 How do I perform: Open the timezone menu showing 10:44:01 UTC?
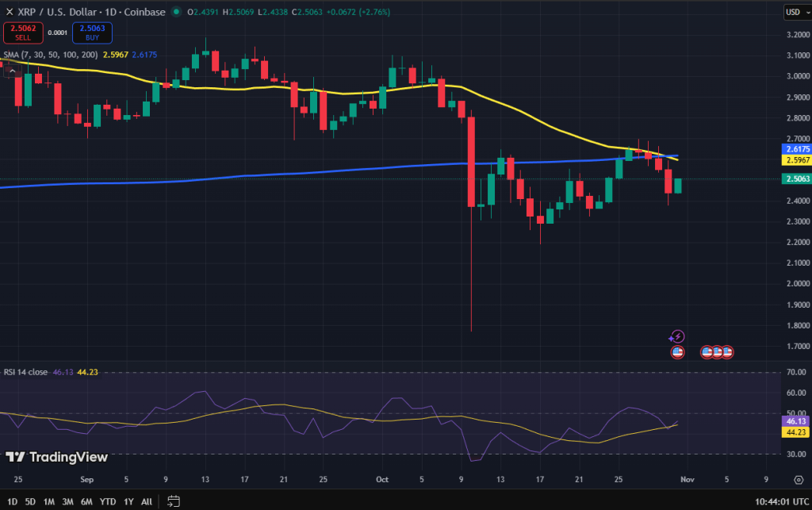pyautogui.click(x=781, y=501)
